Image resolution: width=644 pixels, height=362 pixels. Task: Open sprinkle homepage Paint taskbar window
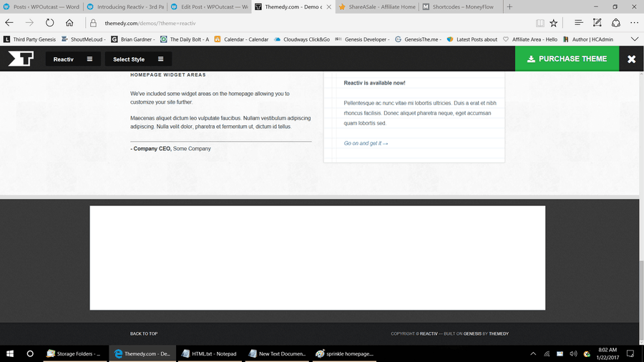tap(344, 353)
